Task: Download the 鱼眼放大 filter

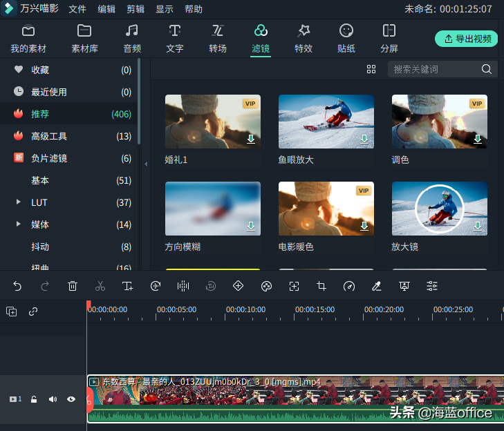Action: tap(364, 139)
